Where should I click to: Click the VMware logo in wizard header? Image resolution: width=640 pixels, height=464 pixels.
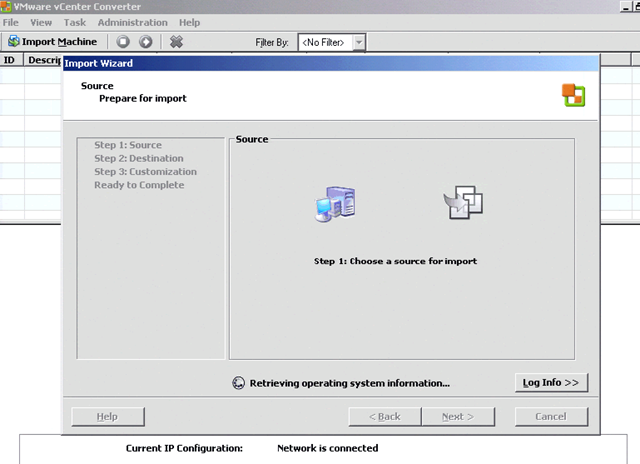pyautogui.click(x=573, y=95)
